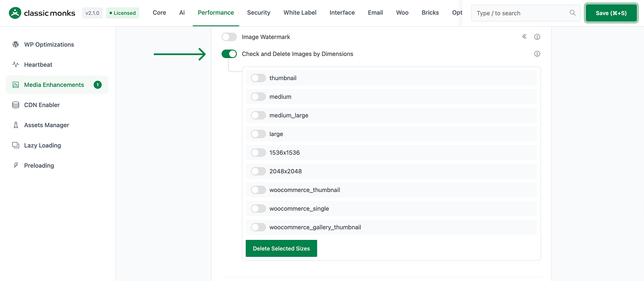Click info icon for Check and Delete Images
The image size is (644, 281).
click(x=537, y=54)
